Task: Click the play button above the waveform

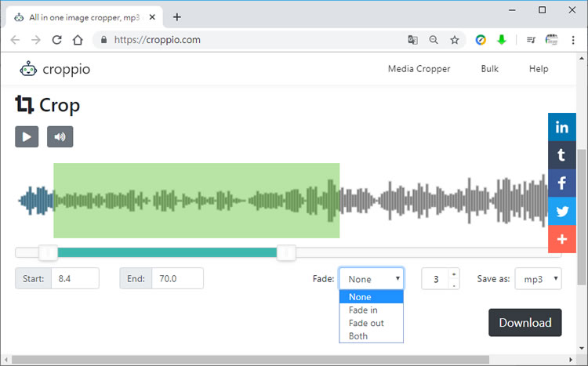Action: click(27, 136)
